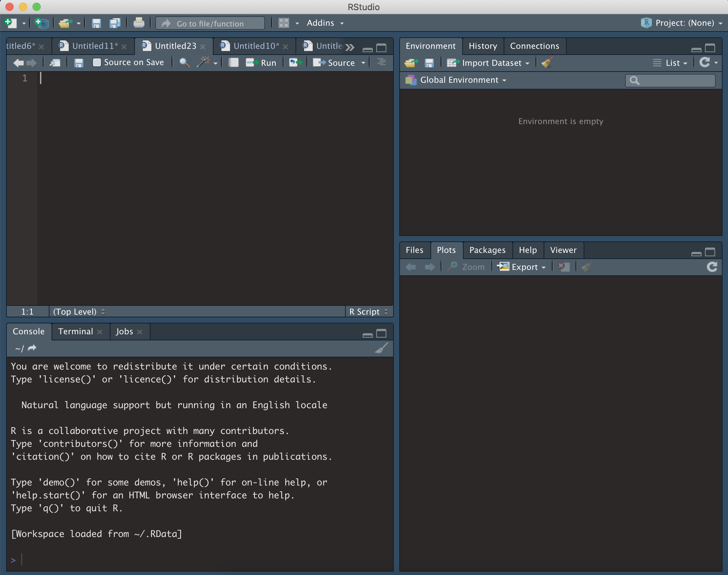Click the create project icon

[x=42, y=23]
